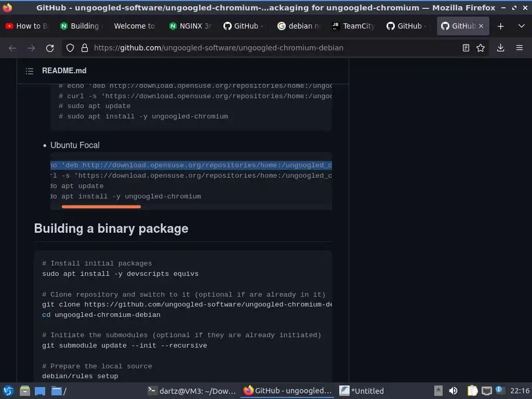Click '# Install initial packages' comment
The height and width of the screenshot is (399, 532).
[x=97, y=263]
